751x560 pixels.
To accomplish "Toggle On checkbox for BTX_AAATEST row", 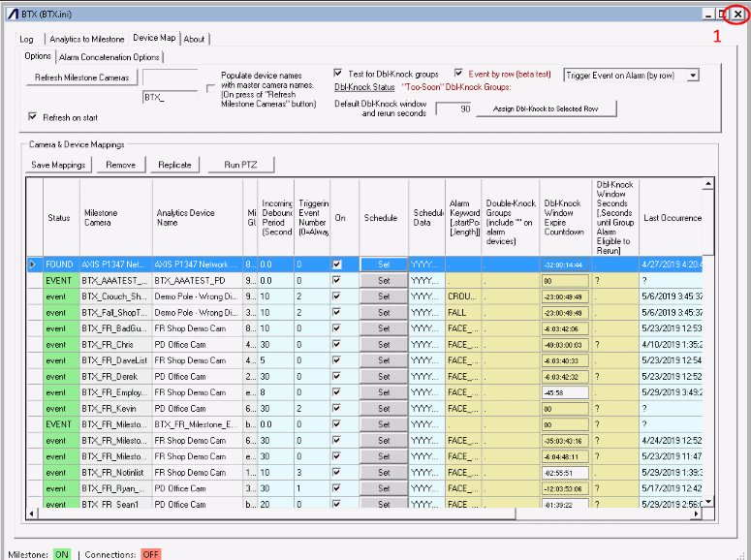I will [336, 280].
